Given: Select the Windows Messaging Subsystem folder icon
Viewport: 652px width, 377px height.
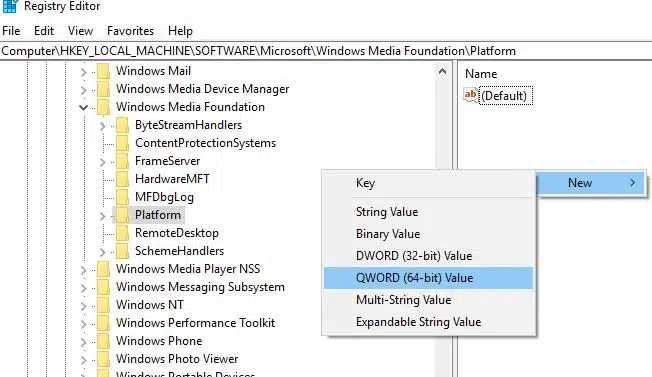Looking at the screenshot, I should pyautogui.click(x=104, y=287).
